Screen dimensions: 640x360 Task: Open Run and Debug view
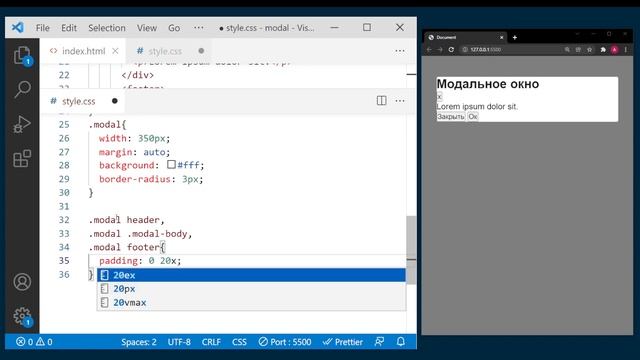[x=22, y=124]
